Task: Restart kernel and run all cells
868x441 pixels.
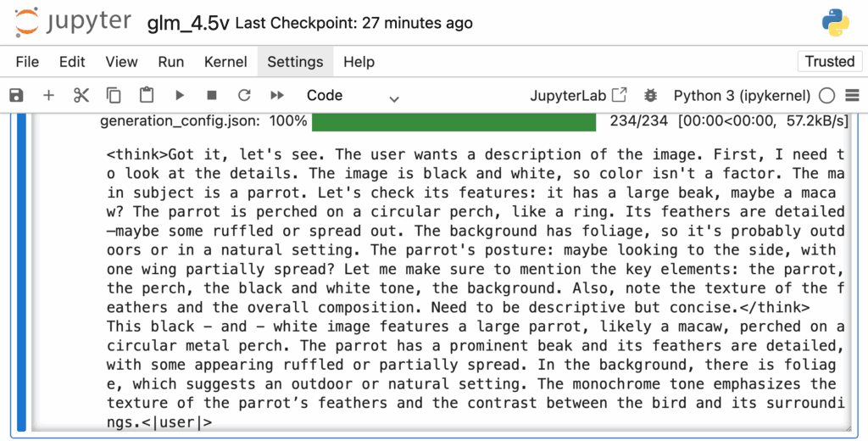Action: (277, 96)
